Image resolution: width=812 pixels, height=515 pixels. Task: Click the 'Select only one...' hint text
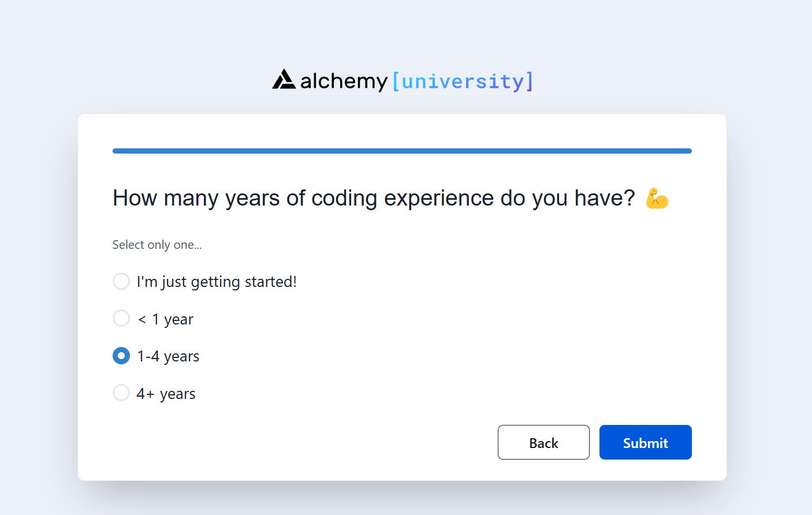pyautogui.click(x=157, y=245)
